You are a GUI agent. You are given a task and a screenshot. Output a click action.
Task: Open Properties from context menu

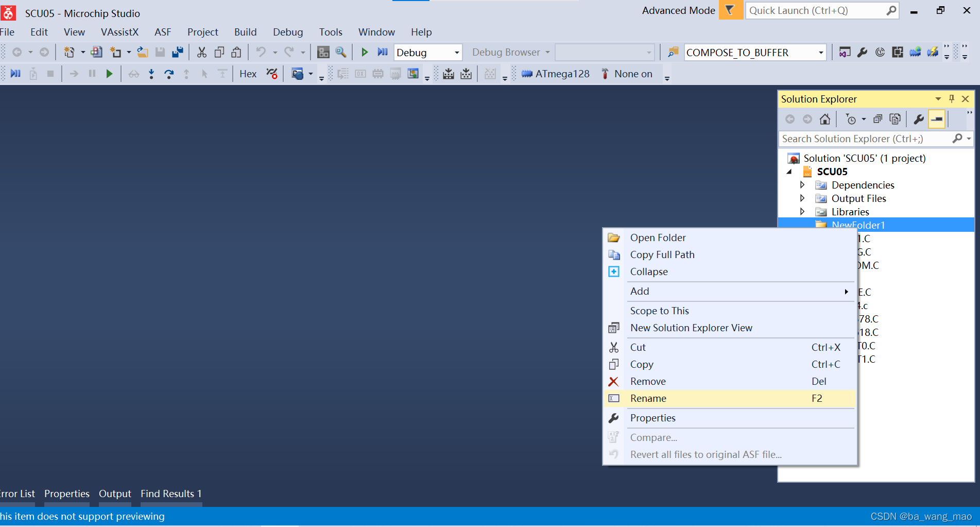click(x=729, y=418)
